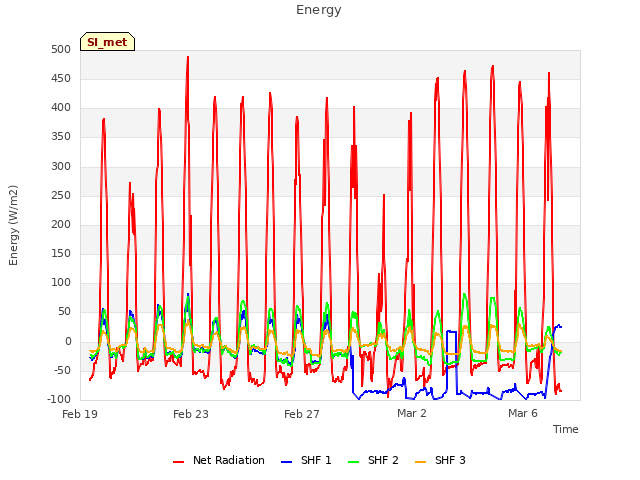
Task: Click the green SHF 2 legend swatch
Action: (x=353, y=462)
